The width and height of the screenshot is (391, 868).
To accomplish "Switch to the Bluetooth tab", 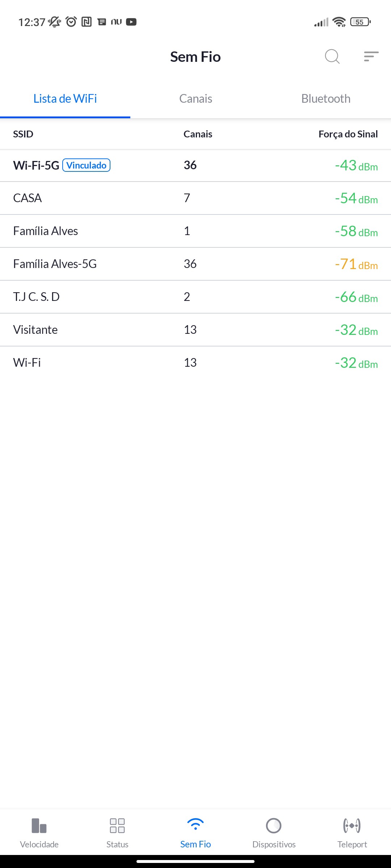I will (326, 99).
